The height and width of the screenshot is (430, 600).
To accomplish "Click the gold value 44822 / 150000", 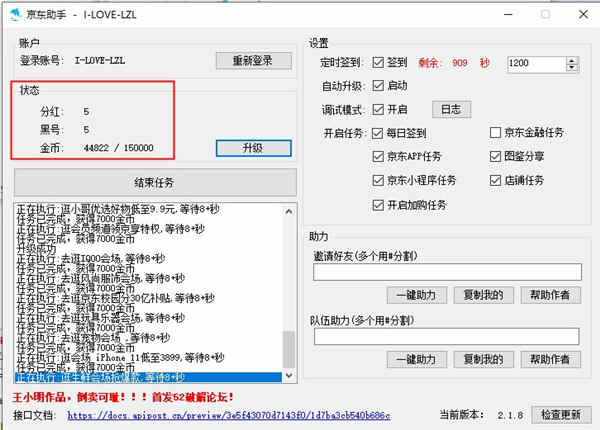I will [x=119, y=148].
